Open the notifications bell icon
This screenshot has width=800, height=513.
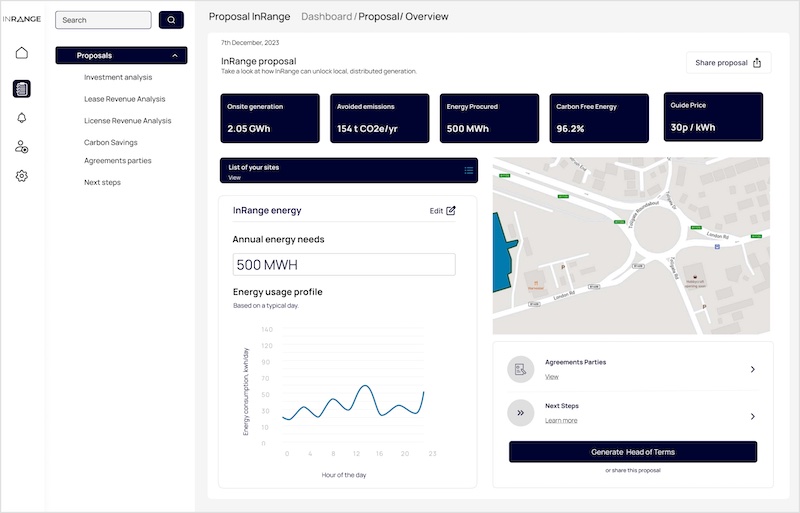(x=21, y=118)
